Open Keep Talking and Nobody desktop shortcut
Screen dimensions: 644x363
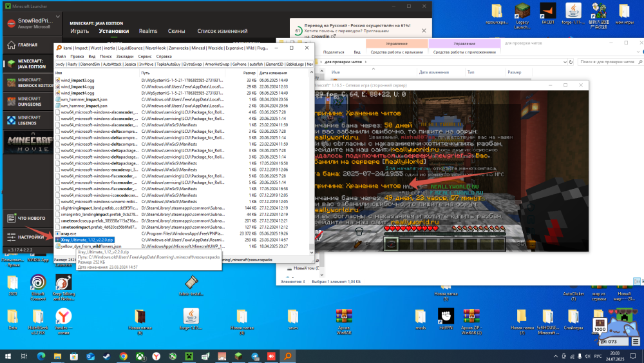click(x=64, y=288)
